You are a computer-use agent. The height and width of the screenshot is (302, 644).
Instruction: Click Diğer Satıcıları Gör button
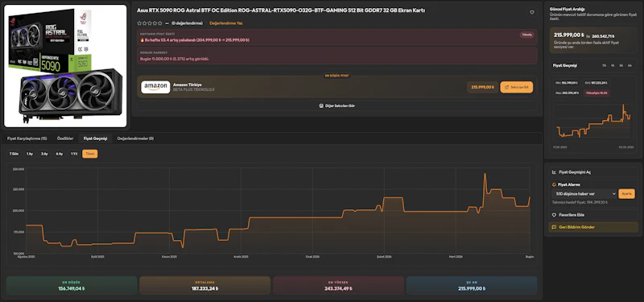click(336, 105)
